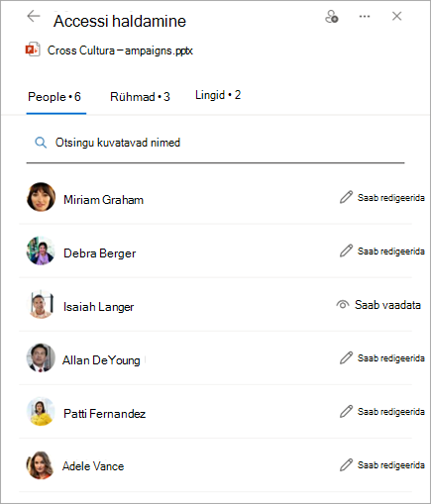Open Debra Berger's Saab redigeerida permission dropdown
Screen dimensions: 431x504
point(382,252)
